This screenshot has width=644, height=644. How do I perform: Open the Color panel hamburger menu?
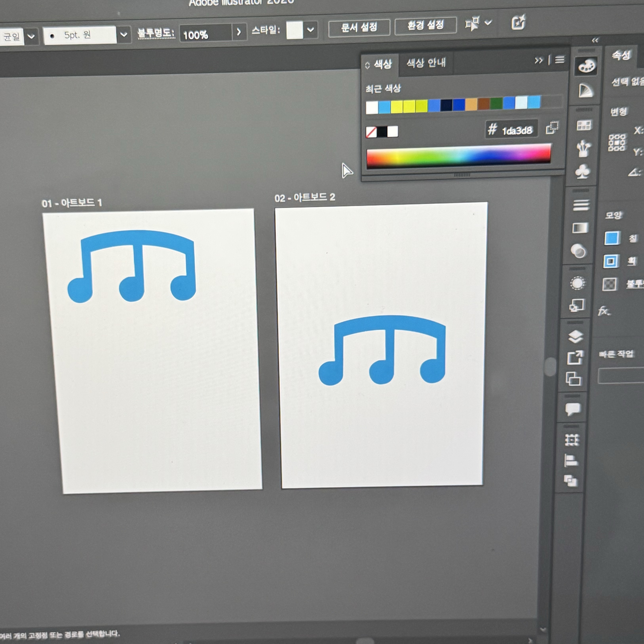point(560,60)
